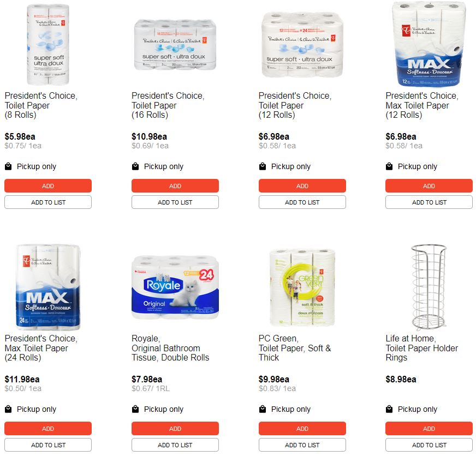Viewport: 476px width, 456px height.
Task: Click the pickup bag icon under 8 Rolls product
Action: pos(8,166)
